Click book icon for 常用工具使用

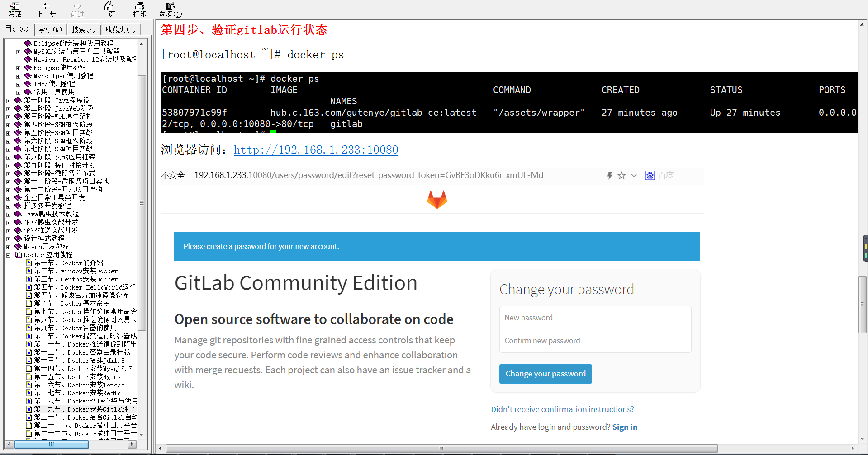click(x=28, y=92)
